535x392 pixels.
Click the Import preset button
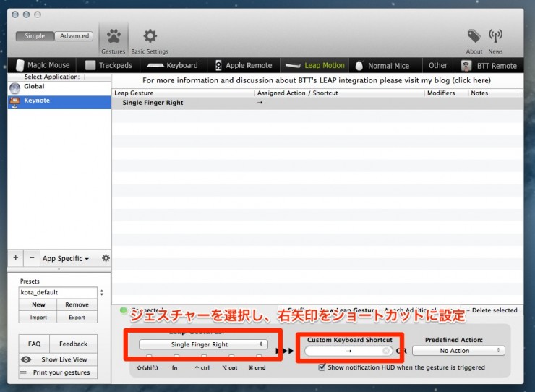click(38, 318)
